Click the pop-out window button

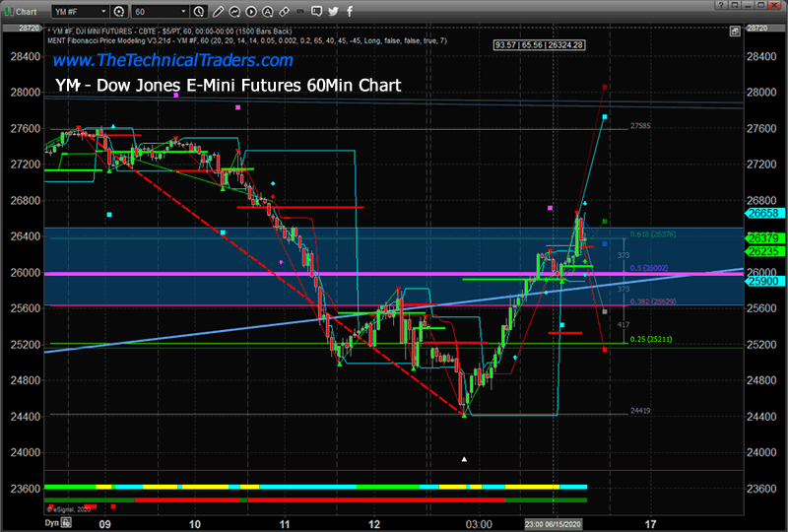point(734,5)
